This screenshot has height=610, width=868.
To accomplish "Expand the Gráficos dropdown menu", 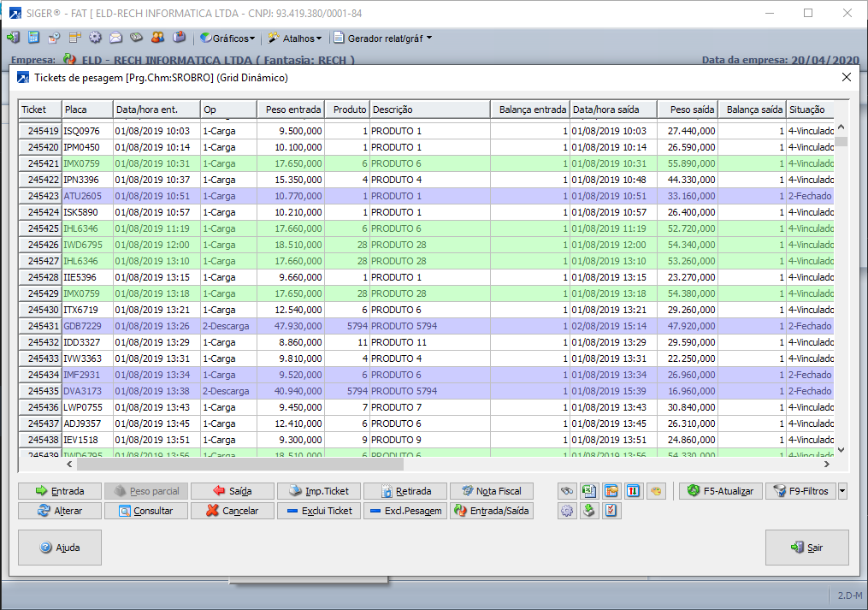I will (227, 38).
